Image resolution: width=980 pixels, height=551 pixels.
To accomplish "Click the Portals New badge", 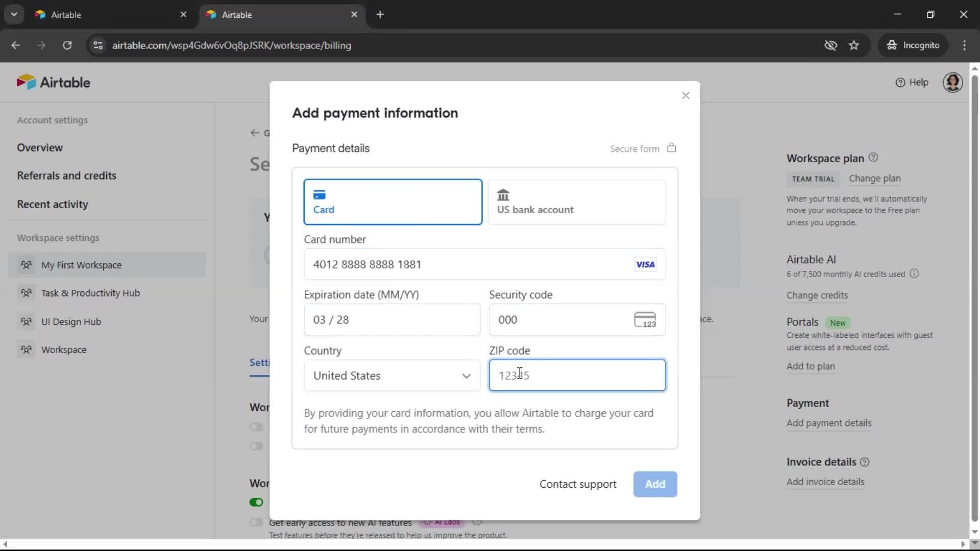I will (x=838, y=323).
